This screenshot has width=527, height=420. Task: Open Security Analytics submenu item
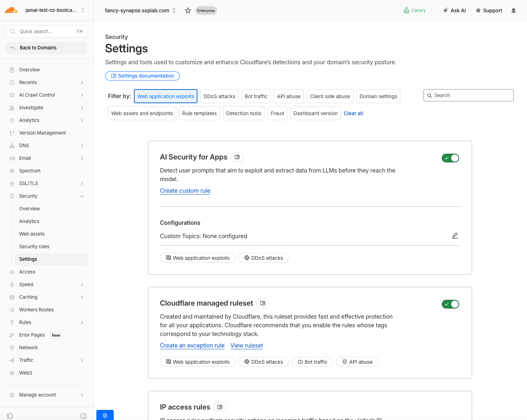pyautogui.click(x=29, y=221)
